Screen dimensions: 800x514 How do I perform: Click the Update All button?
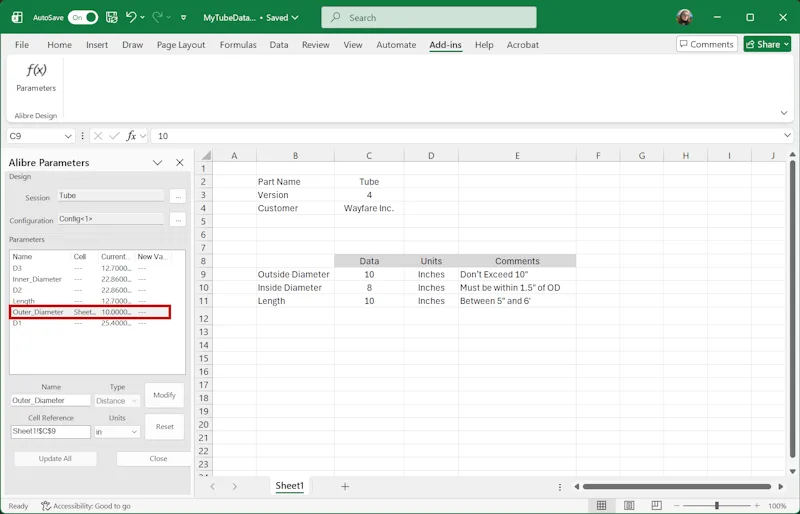[x=55, y=458]
